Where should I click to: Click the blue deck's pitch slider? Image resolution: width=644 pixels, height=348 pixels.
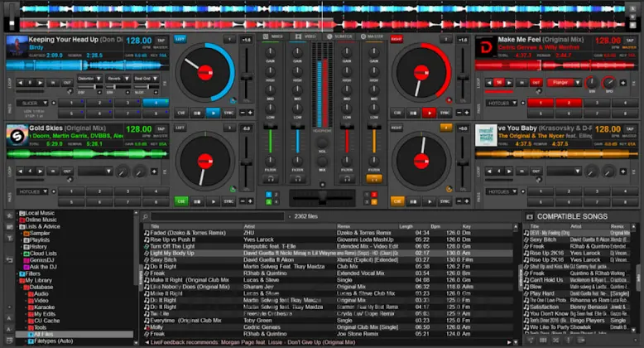point(245,75)
